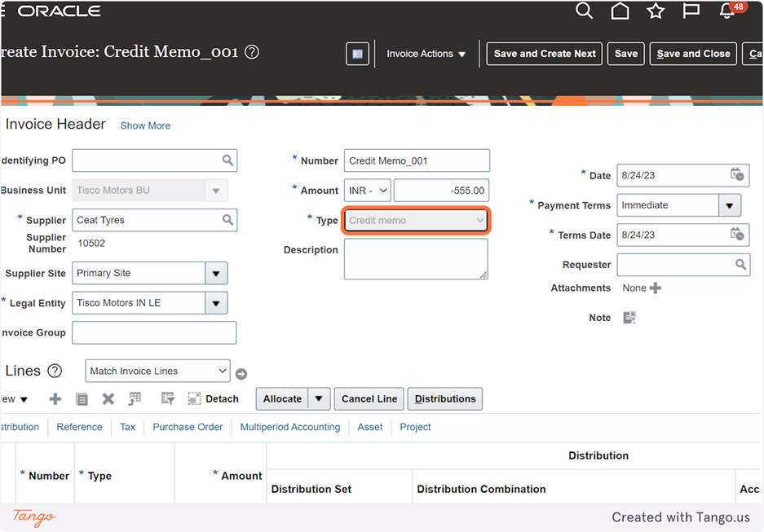Click the go arrow next to Match Invoice Lines
This screenshot has height=532, width=764.
(x=241, y=373)
